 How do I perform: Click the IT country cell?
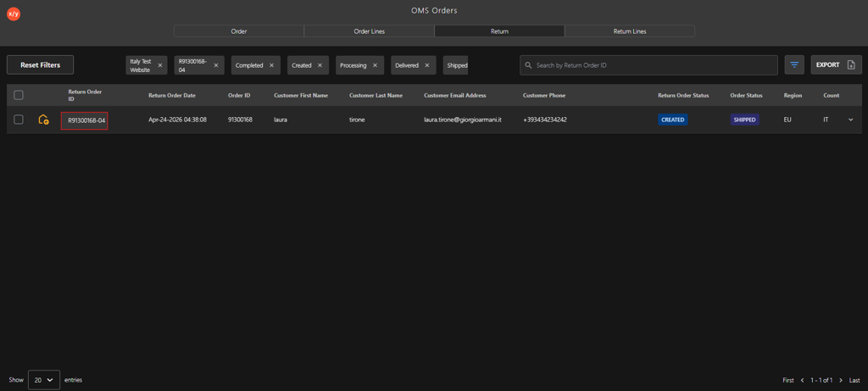826,120
